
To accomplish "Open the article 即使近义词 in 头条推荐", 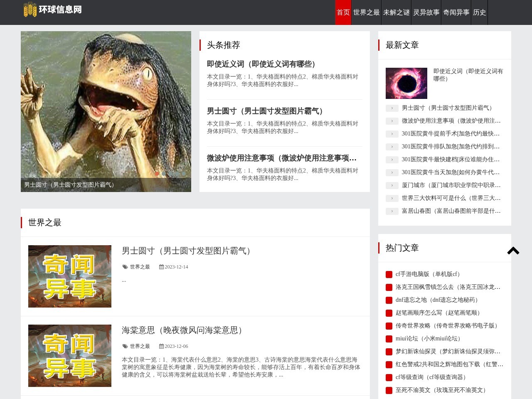I will 261,64.
